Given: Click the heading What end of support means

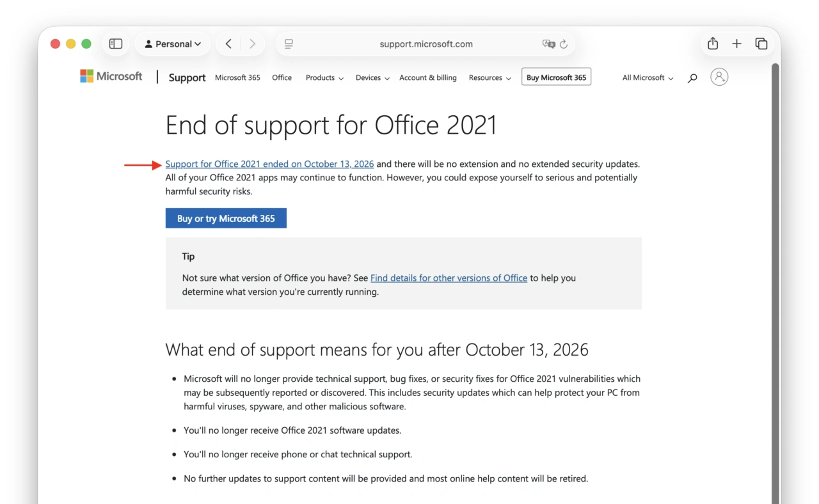Looking at the screenshot, I should pyautogui.click(x=377, y=350).
